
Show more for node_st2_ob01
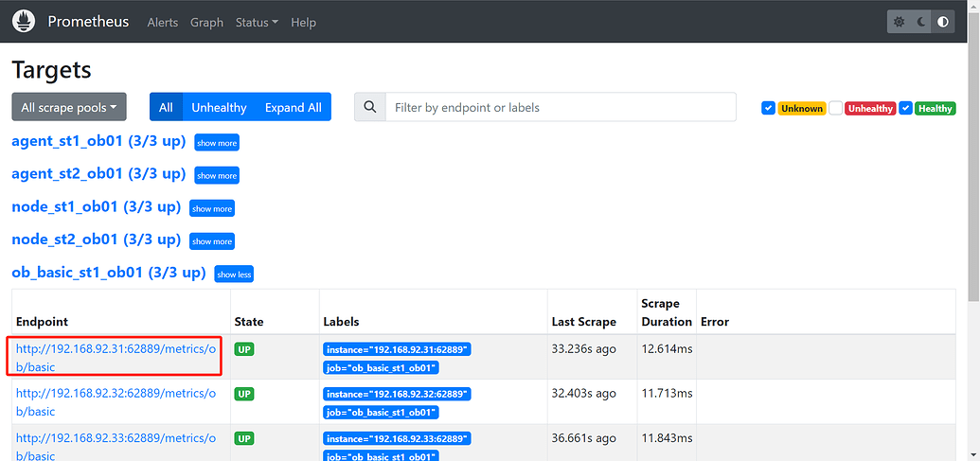tap(212, 241)
